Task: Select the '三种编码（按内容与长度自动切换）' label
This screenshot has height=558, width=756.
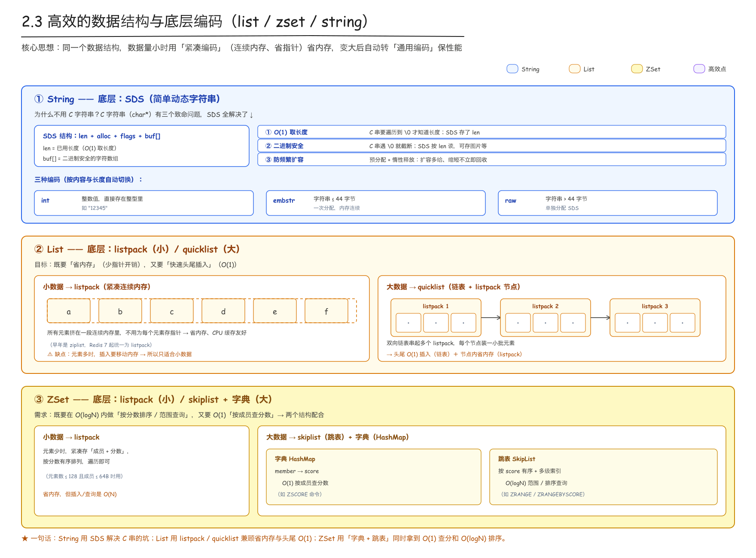Action: 88,179
